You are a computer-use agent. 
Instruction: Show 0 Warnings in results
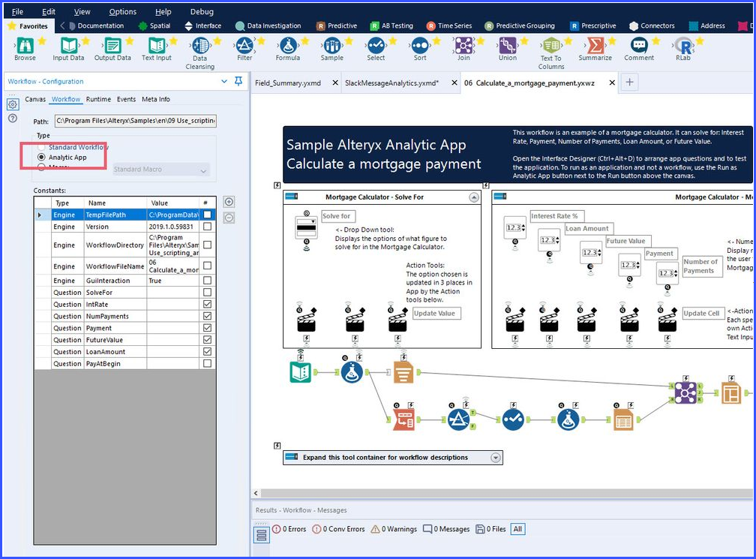(394, 529)
